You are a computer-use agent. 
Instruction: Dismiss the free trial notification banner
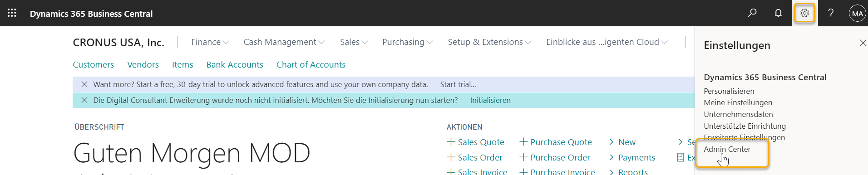(84, 84)
